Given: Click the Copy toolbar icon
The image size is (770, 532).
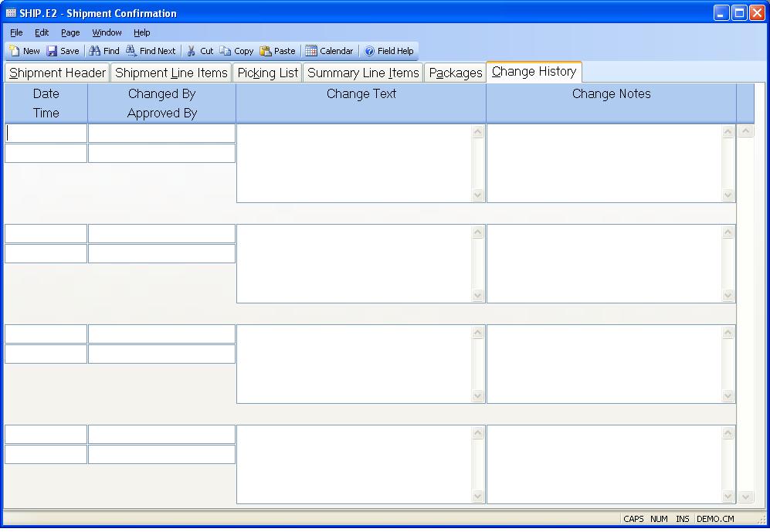Looking at the screenshot, I should (226, 51).
